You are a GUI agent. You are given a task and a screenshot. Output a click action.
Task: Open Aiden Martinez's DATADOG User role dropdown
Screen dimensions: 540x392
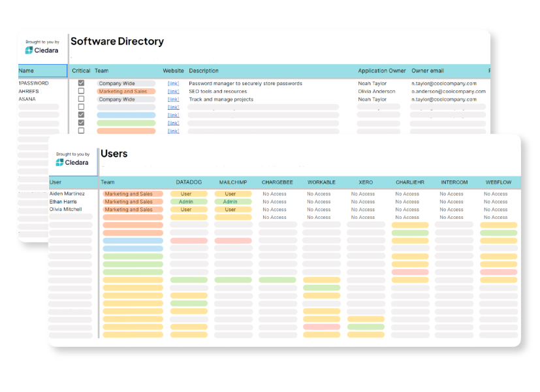[x=189, y=194]
